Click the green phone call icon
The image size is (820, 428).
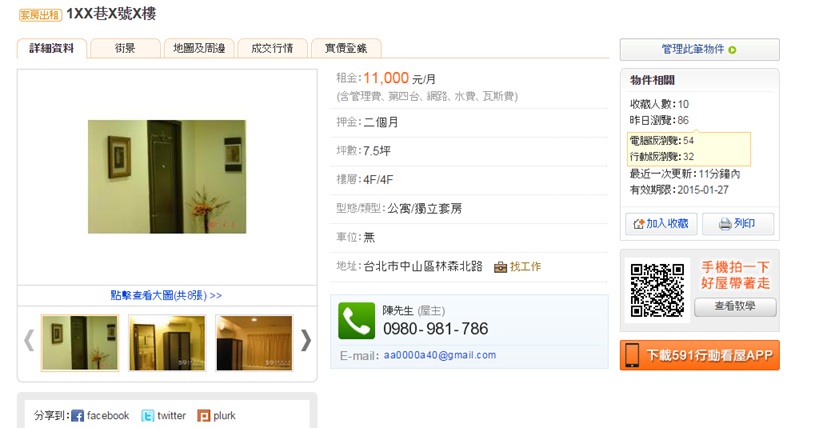[357, 321]
